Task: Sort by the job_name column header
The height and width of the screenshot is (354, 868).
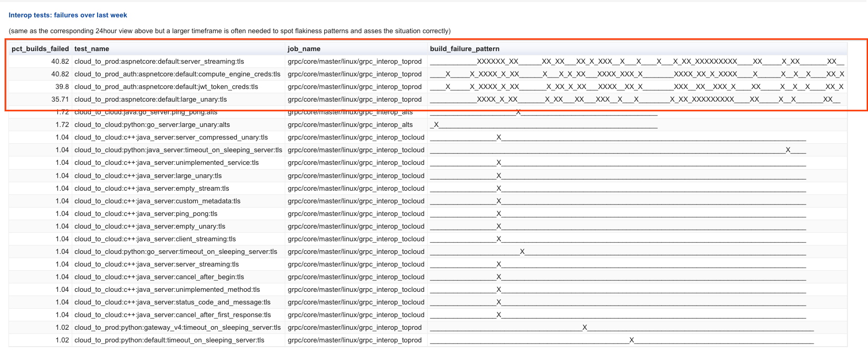Action: [x=304, y=49]
